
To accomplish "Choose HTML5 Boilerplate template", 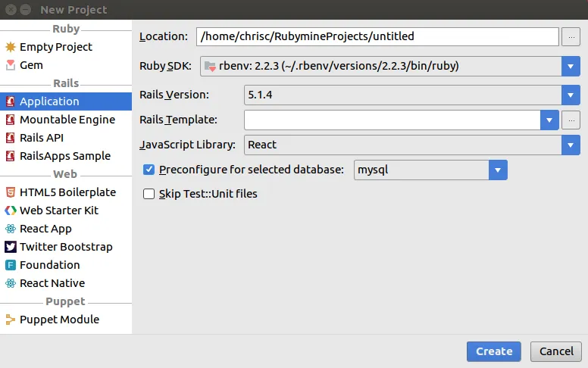I will coord(66,192).
